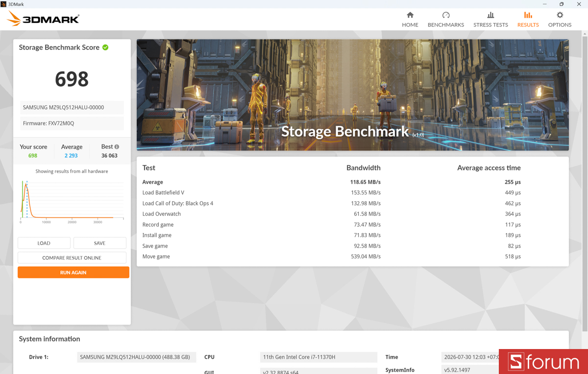Click the Bandwidth column header
Image resolution: width=588 pixels, height=374 pixels.
pos(364,168)
